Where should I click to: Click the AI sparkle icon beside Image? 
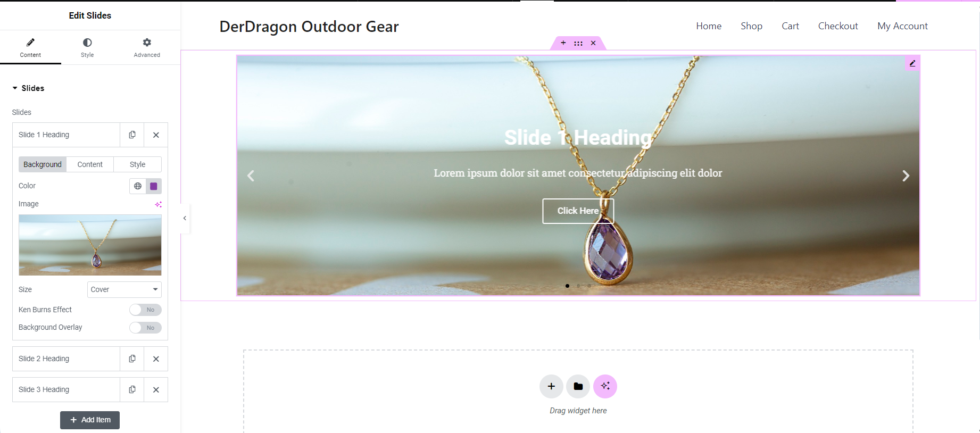pyautogui.click(x=158, y=204)
